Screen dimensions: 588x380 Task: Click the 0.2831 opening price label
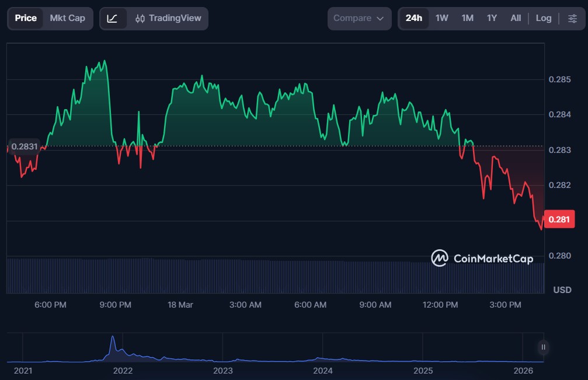pyautogui.click(x=24, y=147)
